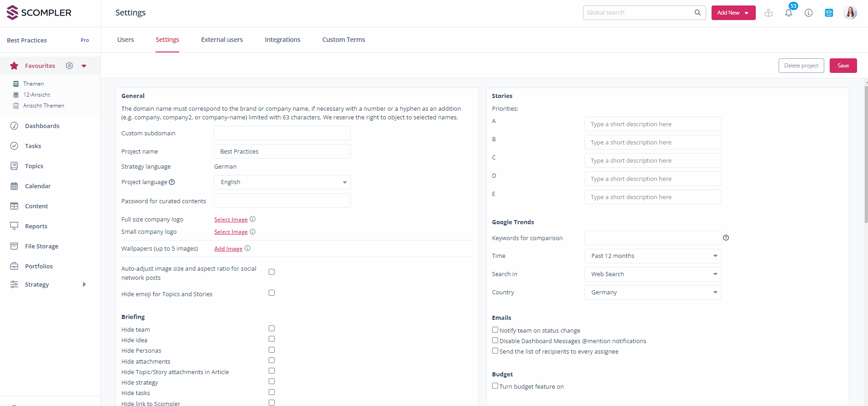The image size is (868, 406).
Task: Click Select Image for full size logo
Action: tap(231, 220)
